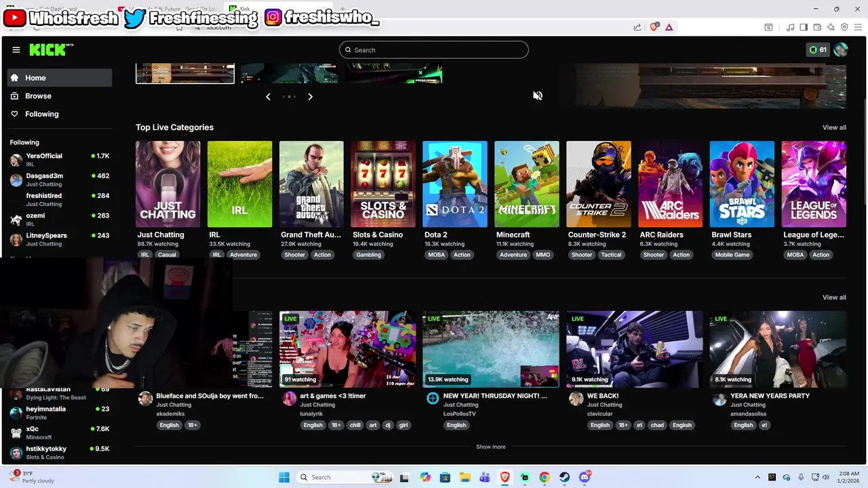Open the Counter-Strike 2 category card
This screenshot has height=488, width=868.
pyautogui.click(x=599, y=184)
